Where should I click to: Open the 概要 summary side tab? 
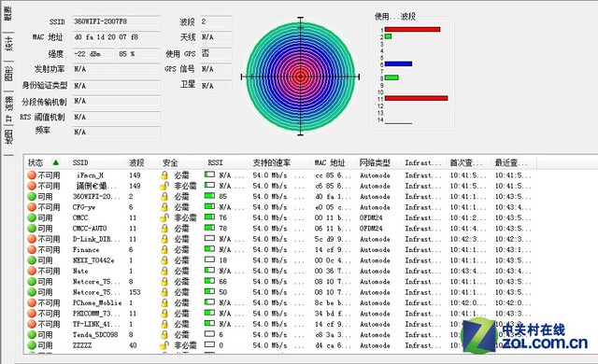coord(7,14)
